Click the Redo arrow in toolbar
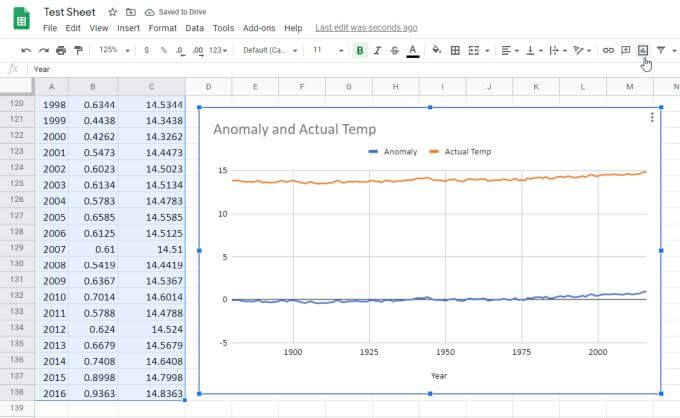680x418 pixels. pyautogui.click(x=43, y=50)
